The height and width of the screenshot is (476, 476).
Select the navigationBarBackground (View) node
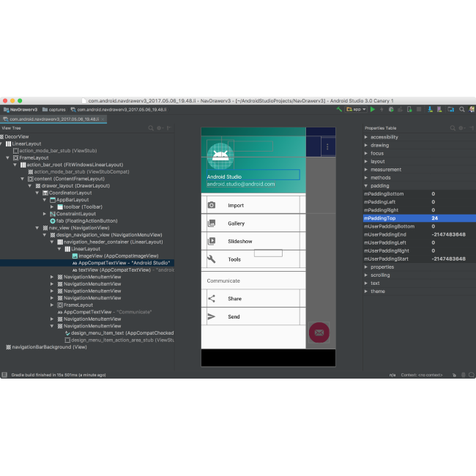point(46,347)
